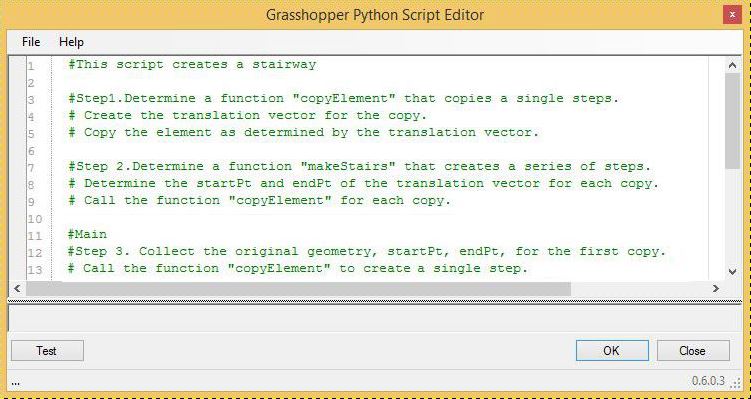751x399 pixels.
Task: Click line number 13 in gutter
Action: (34, 270)
